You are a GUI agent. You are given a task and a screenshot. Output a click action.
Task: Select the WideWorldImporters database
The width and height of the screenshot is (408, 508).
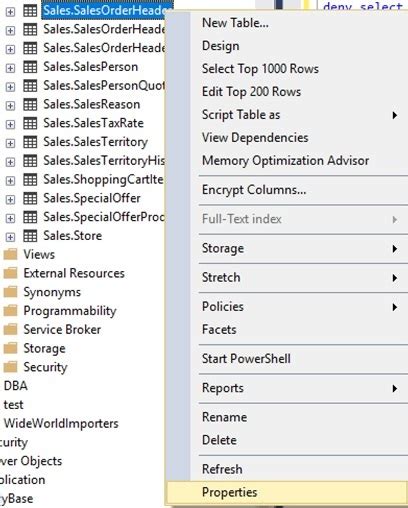pyautogui.click(x=61, y=424)
